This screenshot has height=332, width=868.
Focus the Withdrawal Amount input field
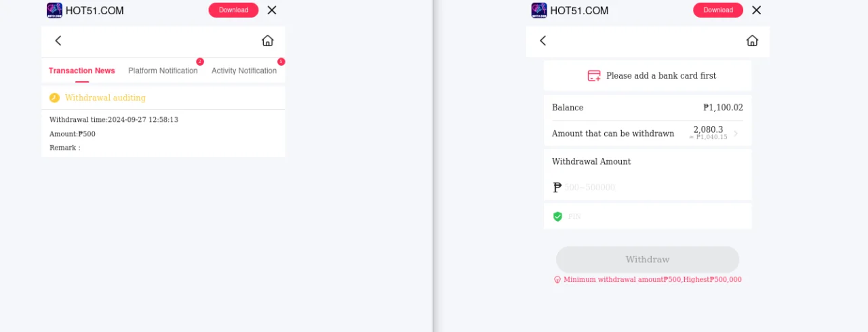[x=653, y=188]
